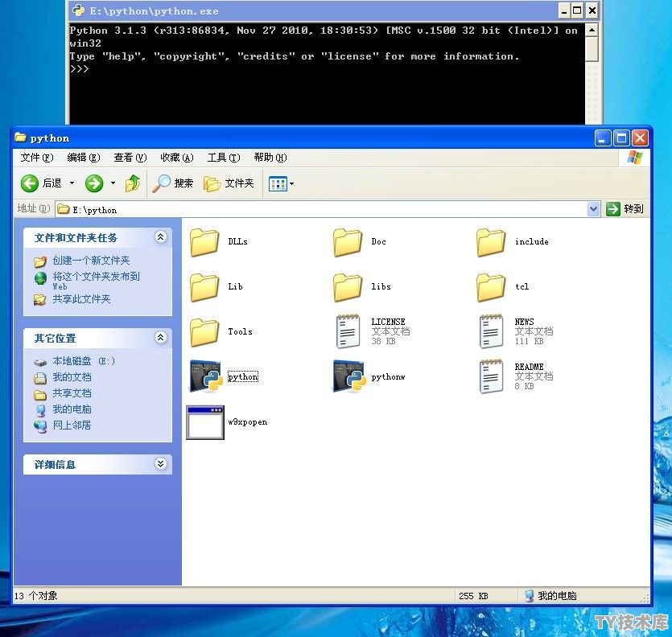This screenshot has height=637, width=672.
Task: Click 共享此文件夹 link
Action: point(81,299)
